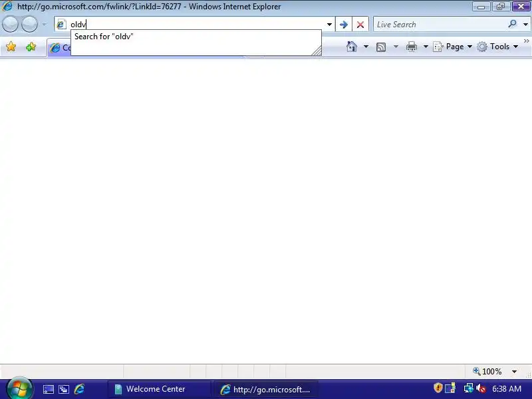
Task: Click the blue Go arrow button
Action: point(343,25)
